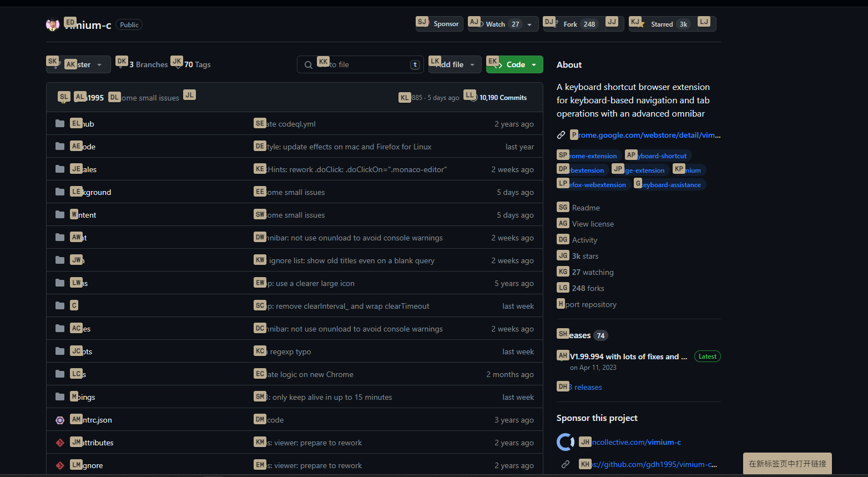
Task: Open the 3k stars link
Action: click(x=578, y=256)
